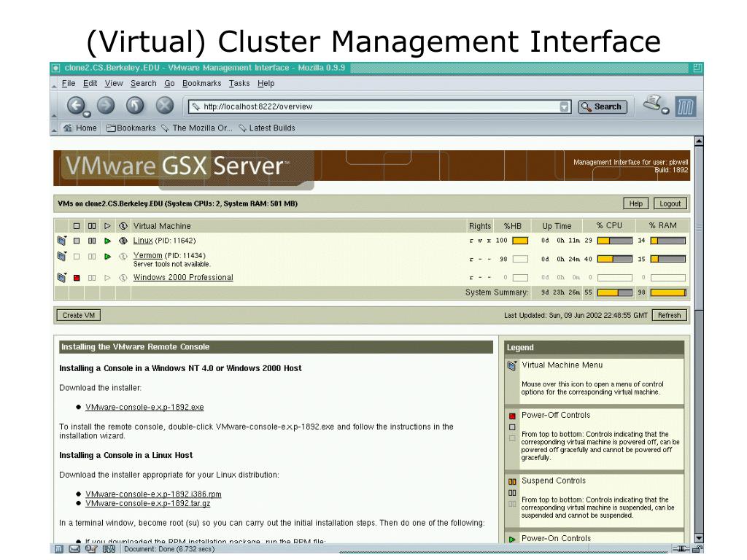Click the Linux %HB heartbeat bar

click(519, 241)
